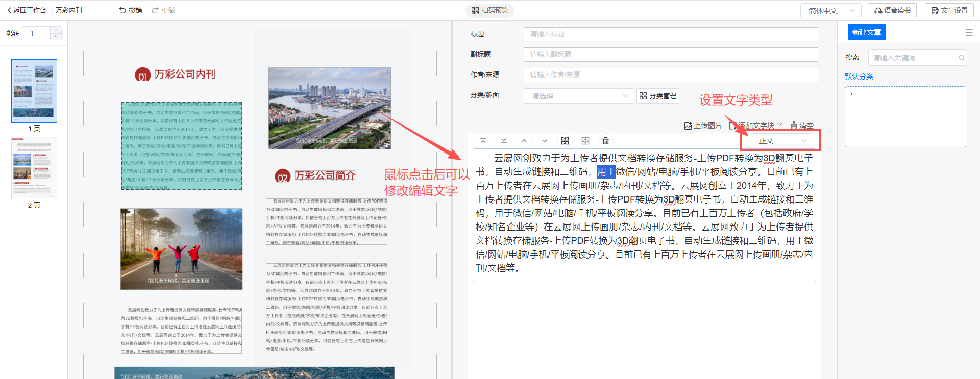Select the page 2 thumbnail
The image size is (980, 379).
(34, 168)
